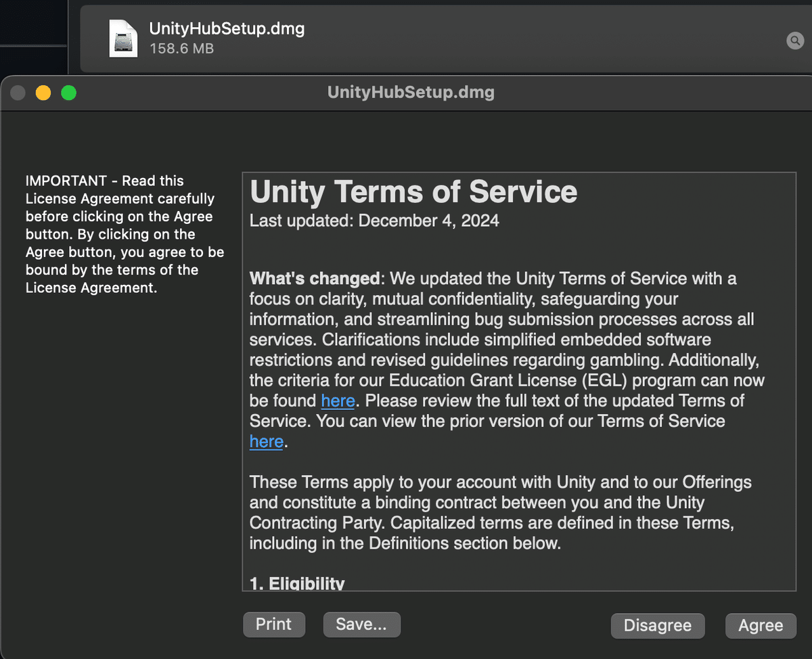The width and height of the screenshot is (812, 659).
Task: Click the green zoom window button
Action: click(x=68, y=93)
